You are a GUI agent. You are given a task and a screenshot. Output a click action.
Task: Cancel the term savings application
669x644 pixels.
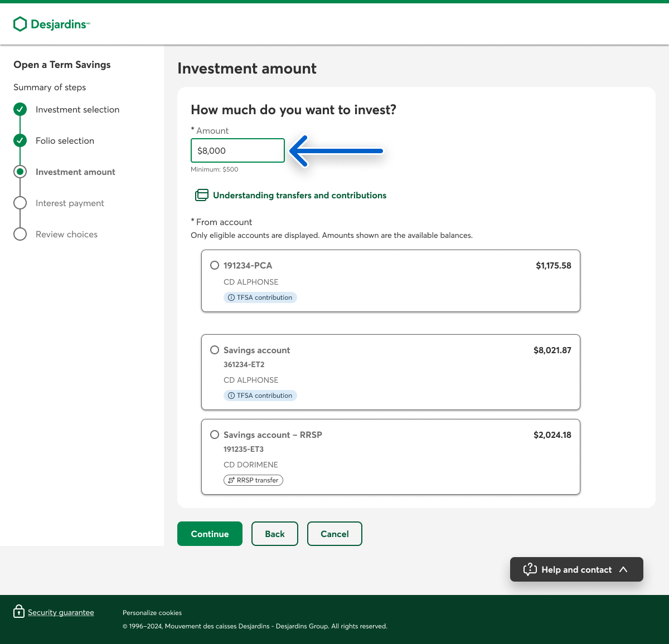(x=334, y=534)
